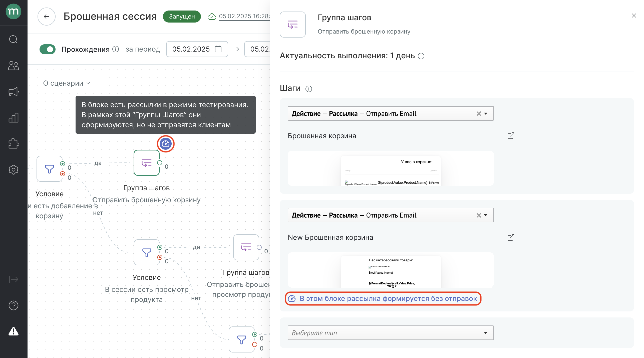Open the warning triangle notifications
Image resolution: width=644 pixels, height=358 pixels.
point(14,331)
